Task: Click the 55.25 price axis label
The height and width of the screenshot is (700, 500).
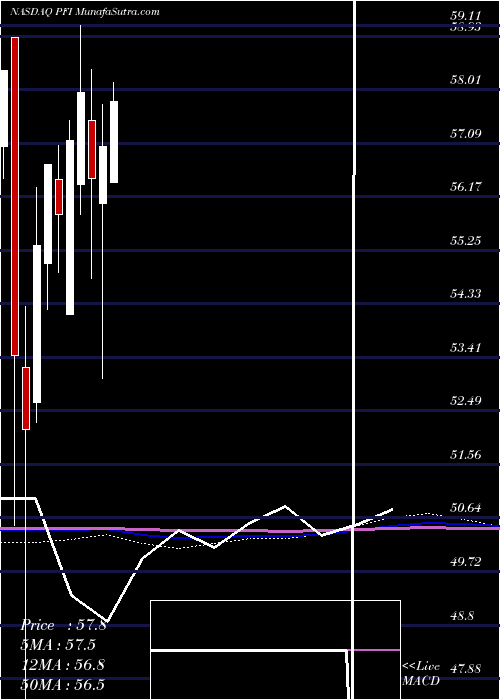Action: point(465,240)
